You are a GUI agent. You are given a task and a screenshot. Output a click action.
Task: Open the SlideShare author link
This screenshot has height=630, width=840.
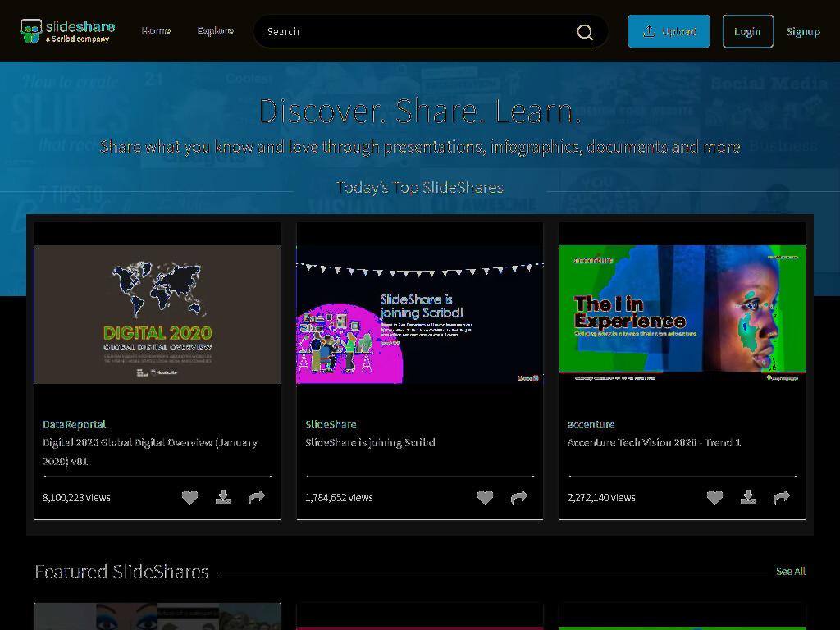331,424
